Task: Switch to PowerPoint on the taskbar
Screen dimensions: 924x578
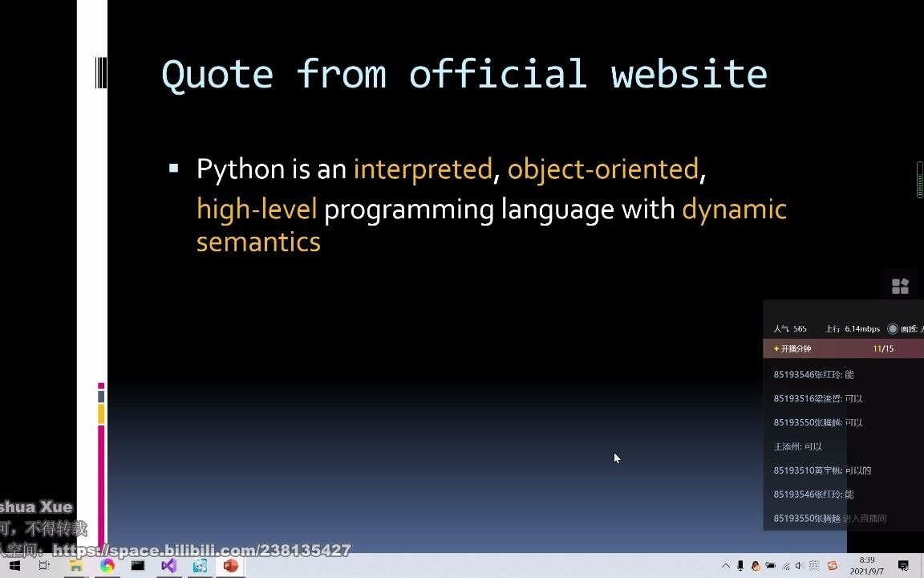Action: pos(230,566)
